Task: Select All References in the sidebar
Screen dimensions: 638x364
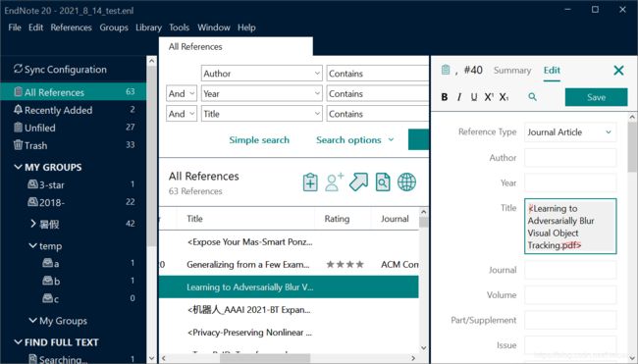Action: tap(74, 92)
